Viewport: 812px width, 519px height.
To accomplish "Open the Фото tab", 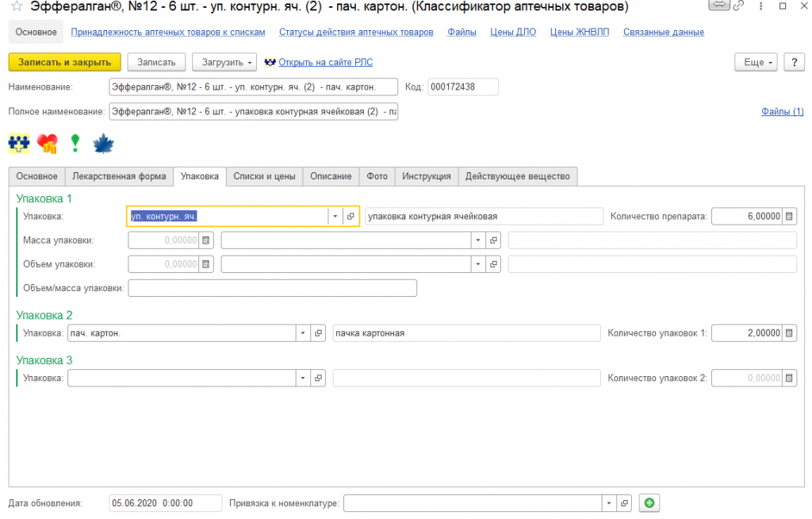I will tap(377, 176).
